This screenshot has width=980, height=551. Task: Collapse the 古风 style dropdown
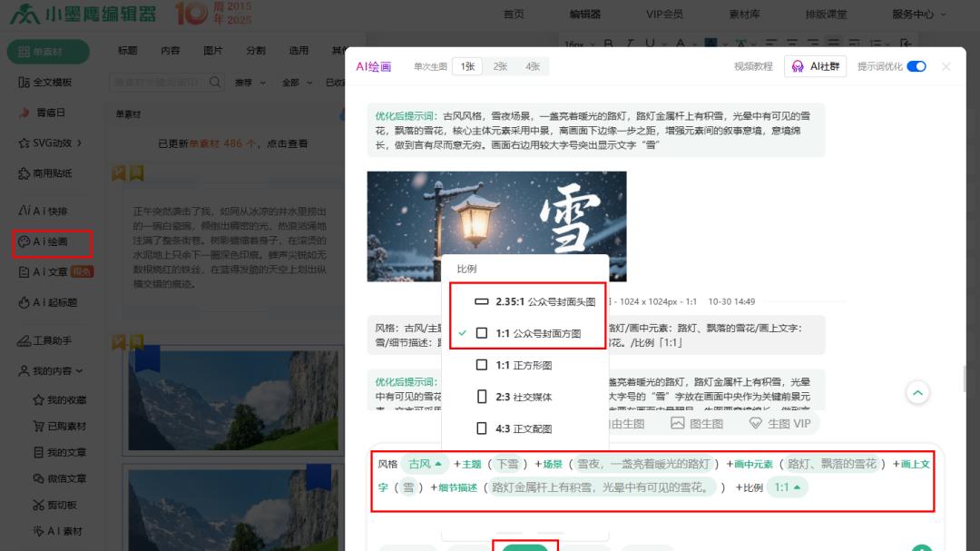tap(425, 463)
